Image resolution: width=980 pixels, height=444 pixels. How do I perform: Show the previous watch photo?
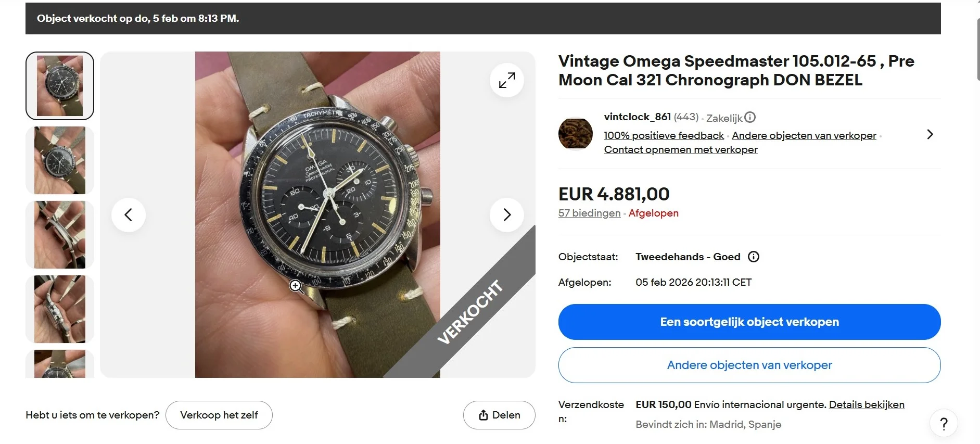click(x=129, y=214)
